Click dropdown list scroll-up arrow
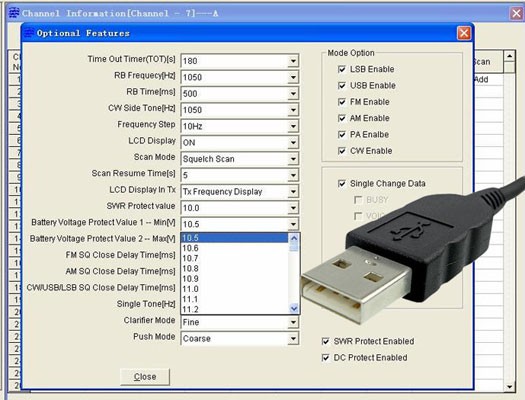The width and height of the screenshot is (525, 400). click(x=294, y=238)
